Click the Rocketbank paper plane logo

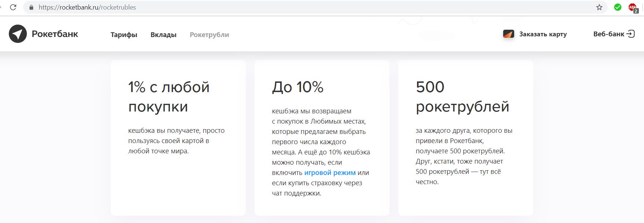[x=18, y=34]
